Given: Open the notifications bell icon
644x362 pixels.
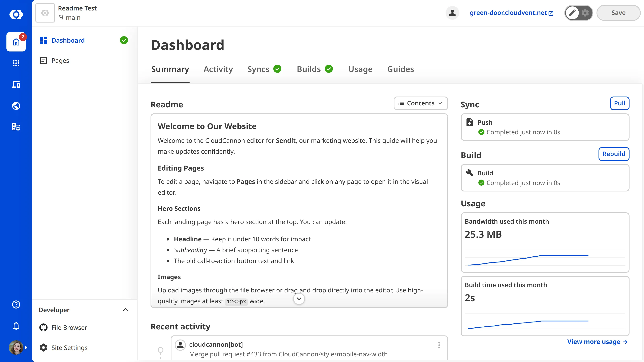Looking at the screenshot, I should pyautogui.click(x=16, y=326).
